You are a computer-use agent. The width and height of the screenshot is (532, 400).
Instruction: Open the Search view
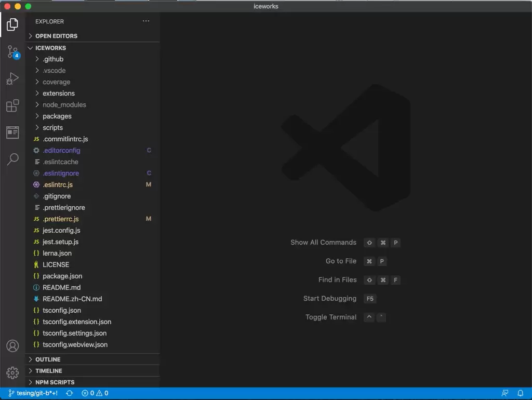coord(12,159)
